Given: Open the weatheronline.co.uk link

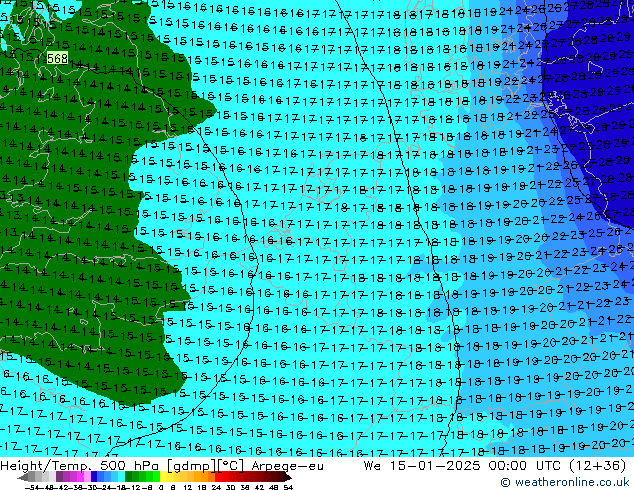Looking at the screenshot, I should (565, 482).
